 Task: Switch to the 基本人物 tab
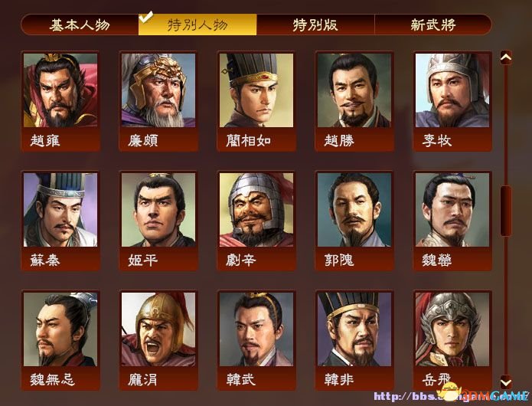tap(80, 25)
